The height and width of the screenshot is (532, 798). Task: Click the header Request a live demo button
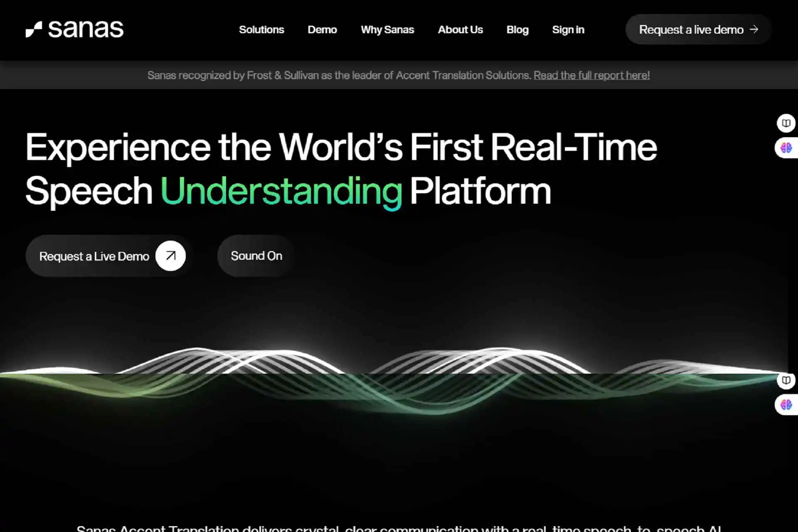pyautogui.click(x=698, y=30)
